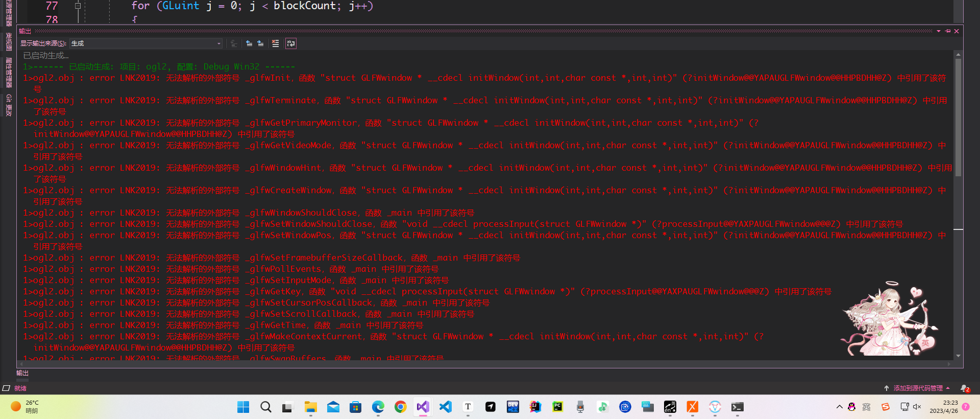Image resolution: width=980 pixels, height=419 pixels.
Task: Select the _glfwInit LNK2019 error line
Action: (484, 83)
